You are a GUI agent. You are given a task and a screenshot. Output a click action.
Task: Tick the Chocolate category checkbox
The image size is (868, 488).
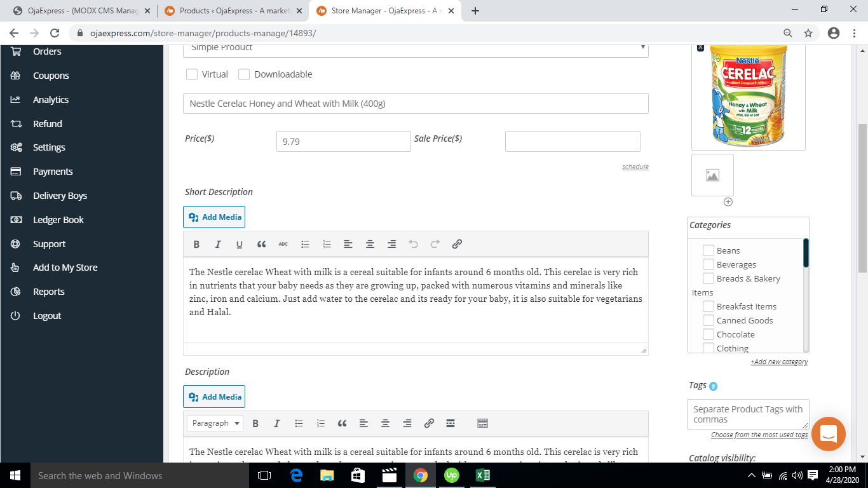tap(709, 334)
